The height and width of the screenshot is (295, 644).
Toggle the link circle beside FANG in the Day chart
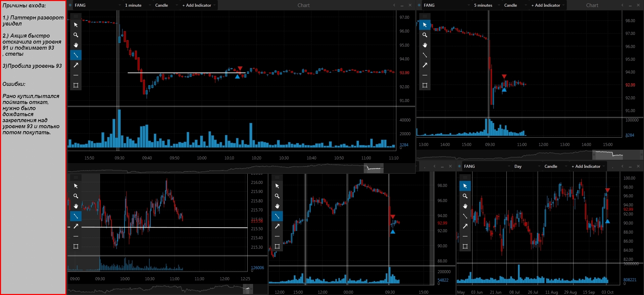coord(459,166)
